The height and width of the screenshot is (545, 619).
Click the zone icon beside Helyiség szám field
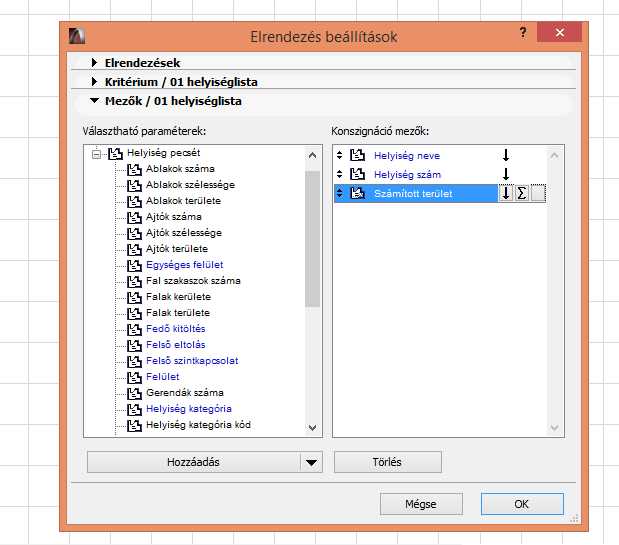(356, 175)
